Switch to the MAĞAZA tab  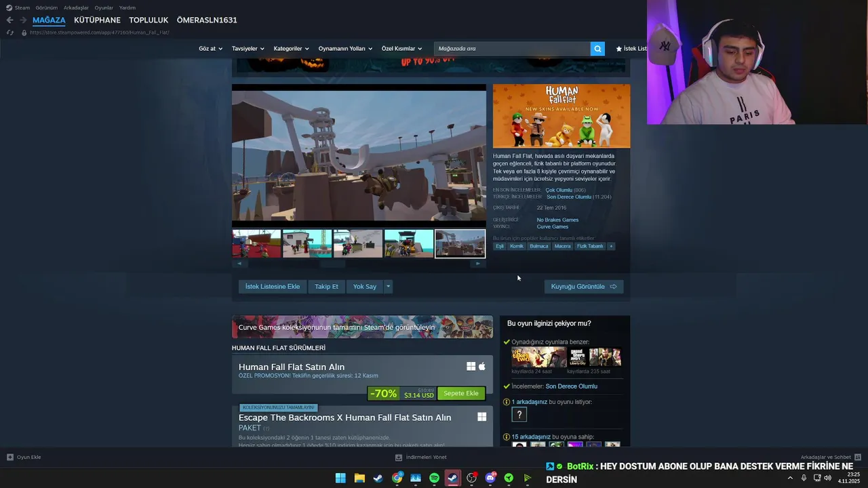coord(49,20)
